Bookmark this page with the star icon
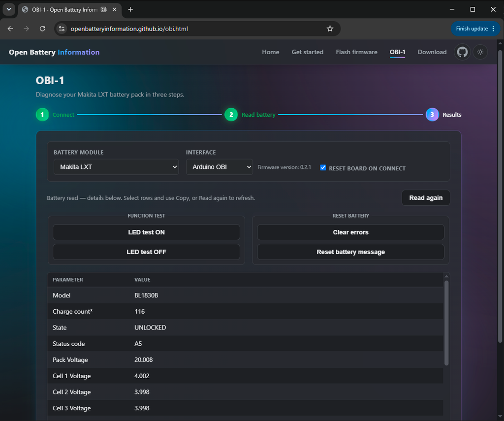 click(x=330, y=29)
